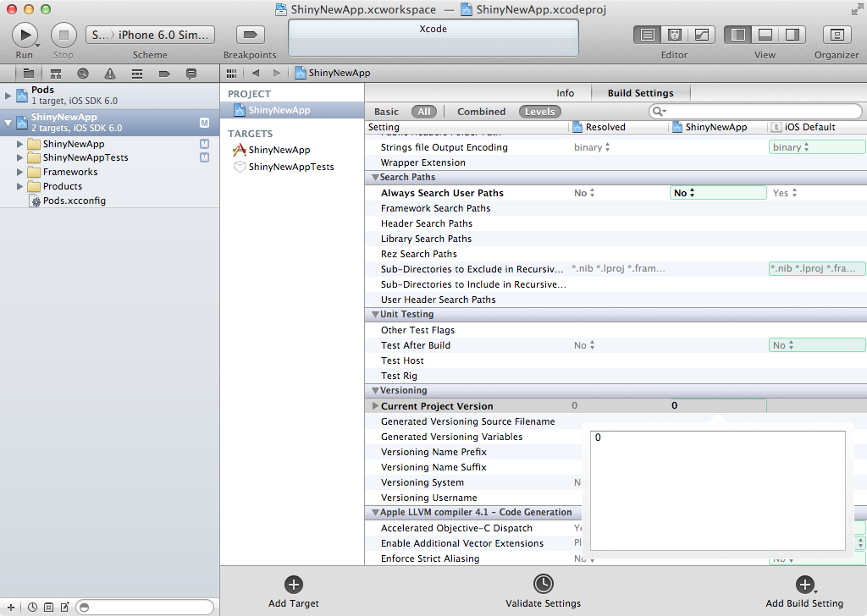Open the ShinyNewApp-column Always Search User Paths dropdown
Viewport: 867px width, 616px height.
718,193
